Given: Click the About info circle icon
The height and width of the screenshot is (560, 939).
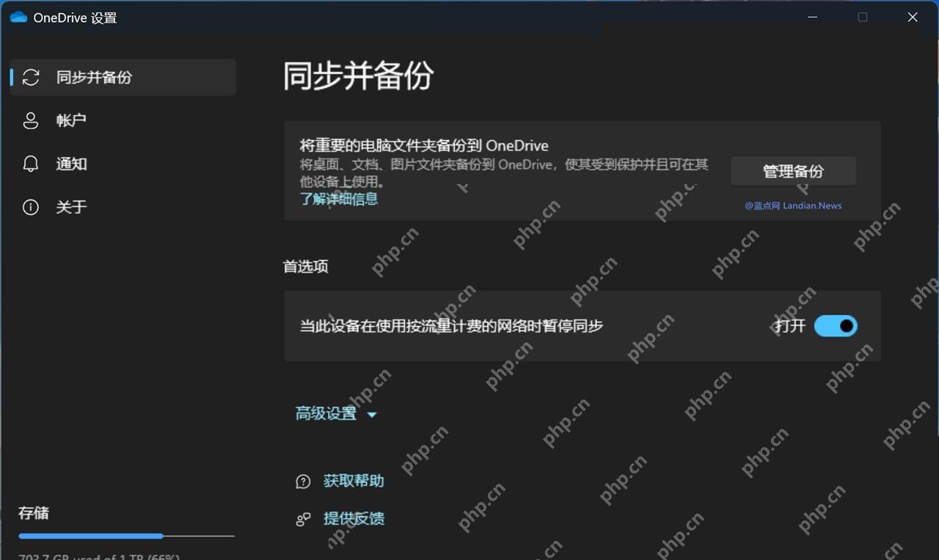Looking at the screenshot, I should click(x=31, y=207).
